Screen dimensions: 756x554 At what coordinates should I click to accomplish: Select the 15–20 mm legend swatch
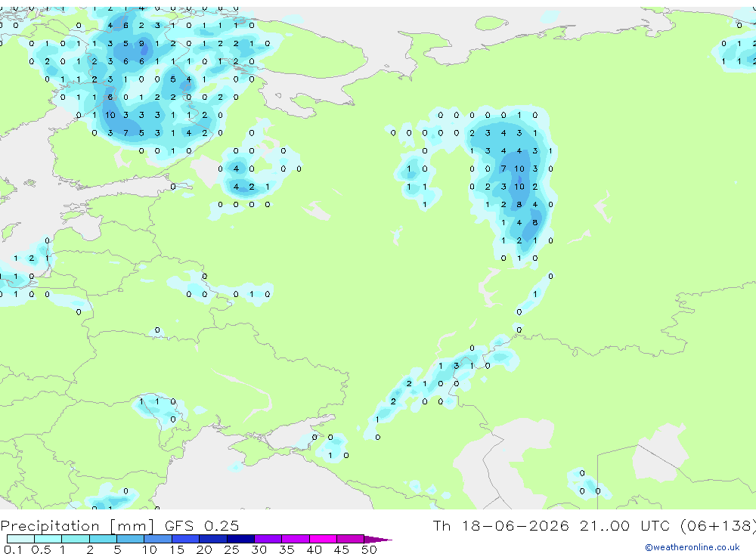pos(185,539)
